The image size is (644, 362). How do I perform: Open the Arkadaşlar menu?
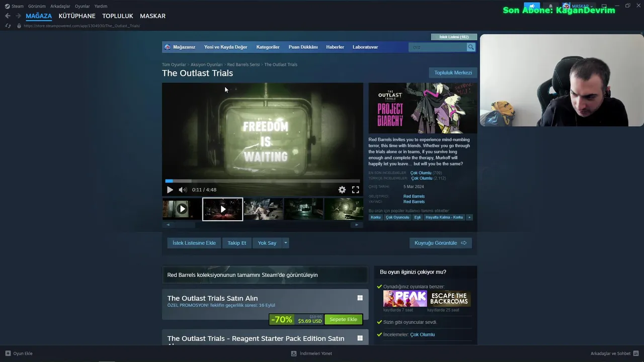click(60, 6)
